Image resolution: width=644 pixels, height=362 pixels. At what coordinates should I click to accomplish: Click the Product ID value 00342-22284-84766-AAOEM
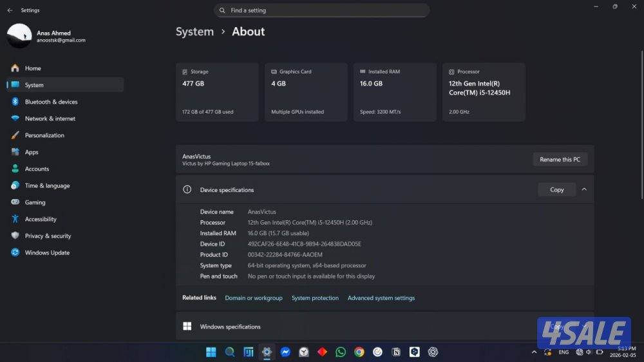tap(285, 255)
